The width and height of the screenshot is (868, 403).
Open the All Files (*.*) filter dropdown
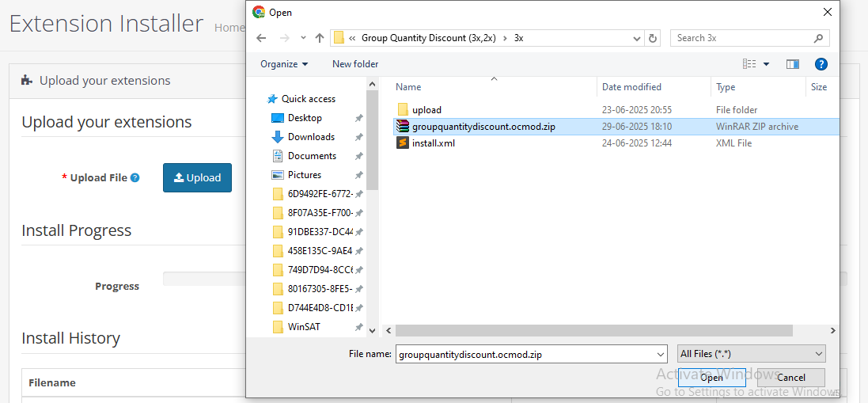pos(752,354)
